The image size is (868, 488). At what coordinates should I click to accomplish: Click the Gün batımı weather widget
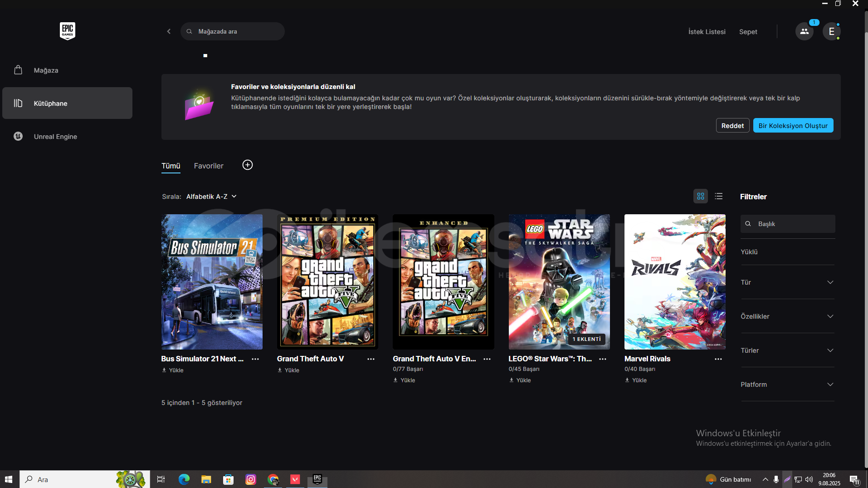[728, 479]
